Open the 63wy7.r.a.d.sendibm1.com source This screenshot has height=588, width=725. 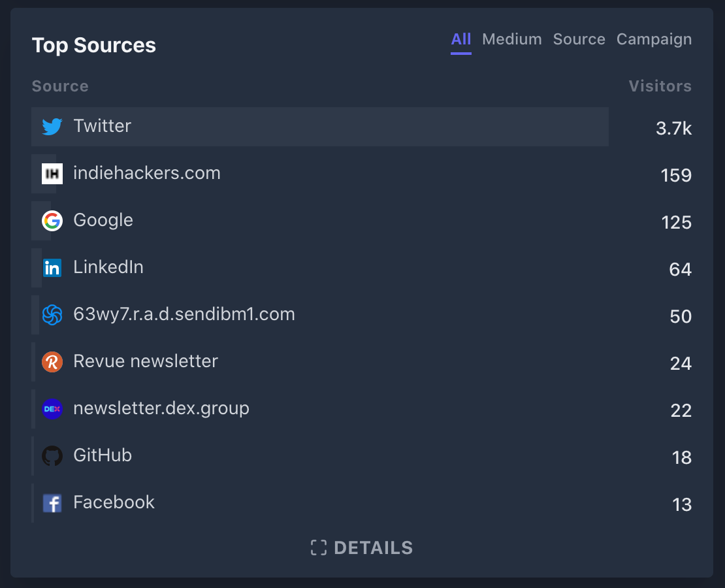(184, 314)
